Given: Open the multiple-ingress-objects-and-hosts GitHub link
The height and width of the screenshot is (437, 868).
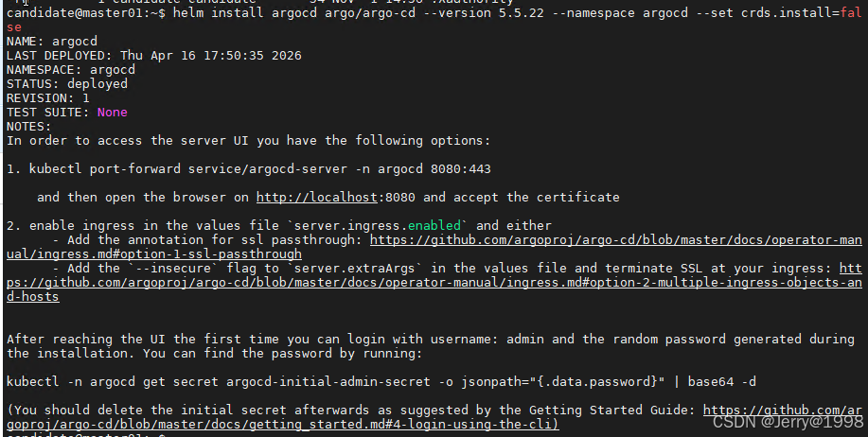Looking at the screenshot, I should pyautogui.click(x=434, y=283).
